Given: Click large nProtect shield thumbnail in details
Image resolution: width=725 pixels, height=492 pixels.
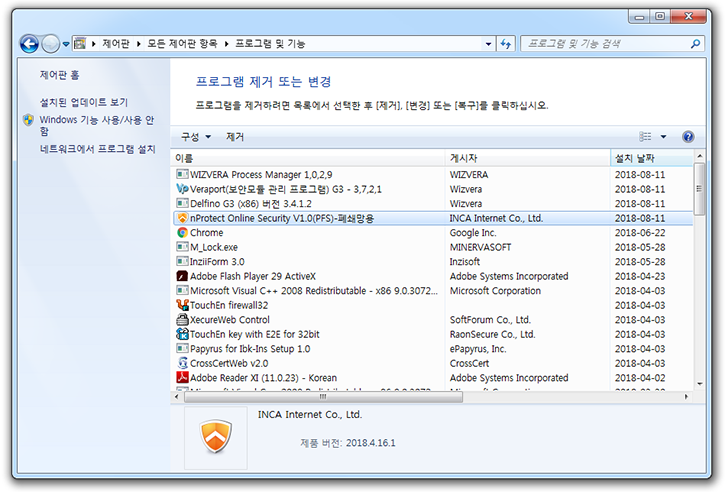Looking at the screenshot, I should click(215, 437).
